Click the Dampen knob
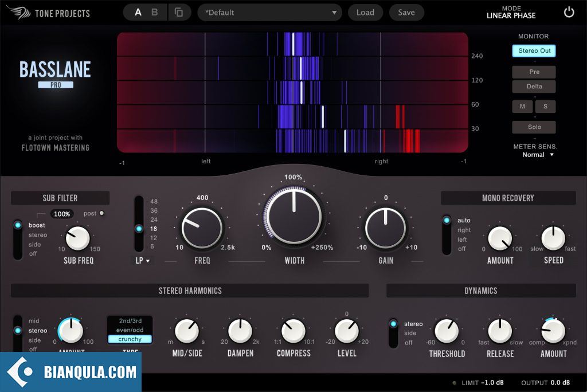 [x=240, y=331]
